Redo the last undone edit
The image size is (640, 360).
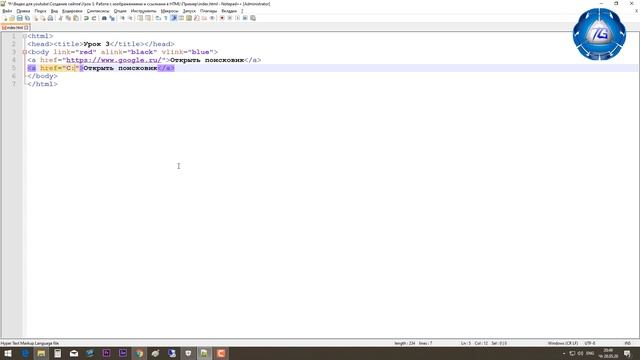(94, 18)
